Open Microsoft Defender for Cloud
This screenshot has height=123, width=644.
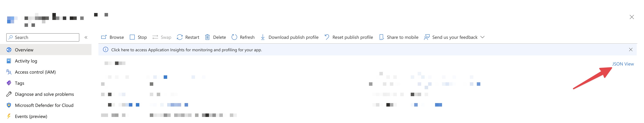44,105
